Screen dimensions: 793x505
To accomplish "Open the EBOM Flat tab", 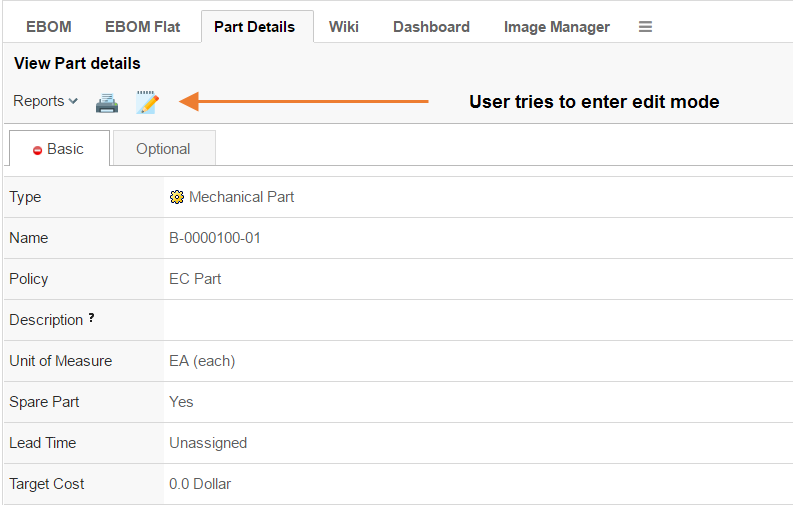I will click(x=143, y=27).
